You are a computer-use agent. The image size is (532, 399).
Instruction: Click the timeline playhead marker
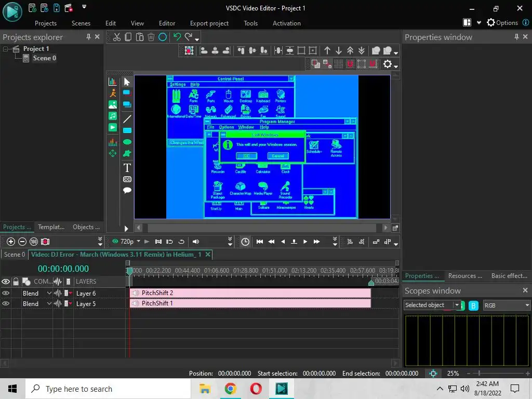[x=129, y=270]
